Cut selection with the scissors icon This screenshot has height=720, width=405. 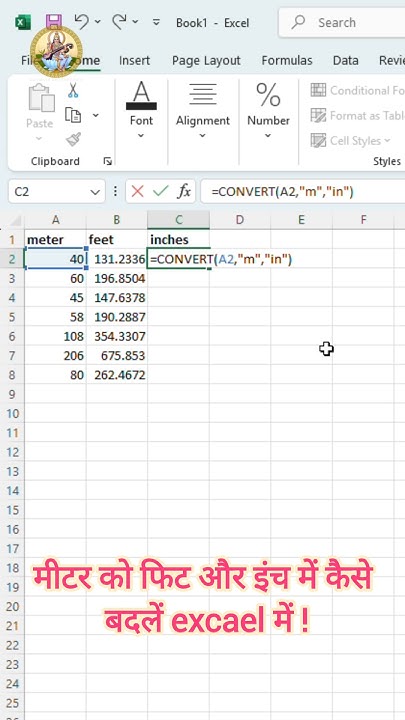click(x=73, y=90)
